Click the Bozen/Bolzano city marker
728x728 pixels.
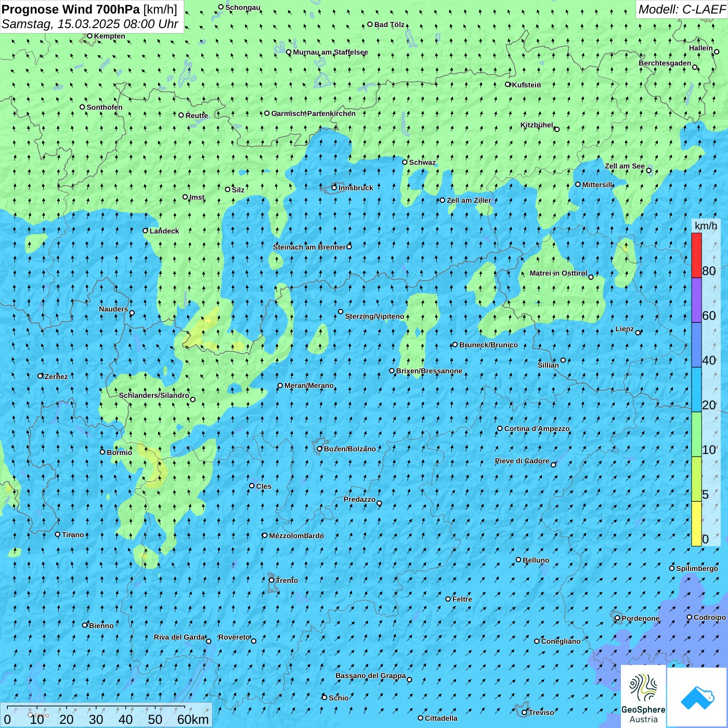click(x=320, y=449)
